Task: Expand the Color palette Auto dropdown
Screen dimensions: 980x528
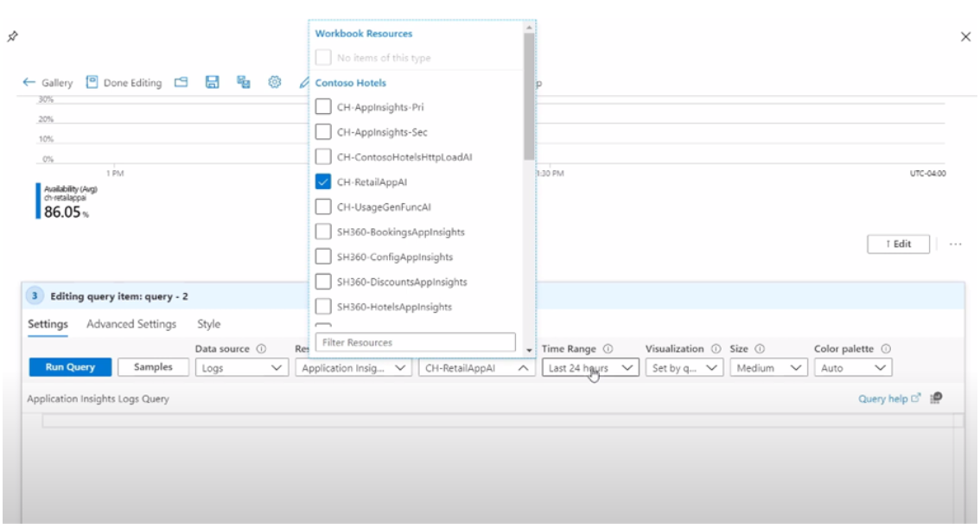Action: pyautogui.click(x=852, y=368)
